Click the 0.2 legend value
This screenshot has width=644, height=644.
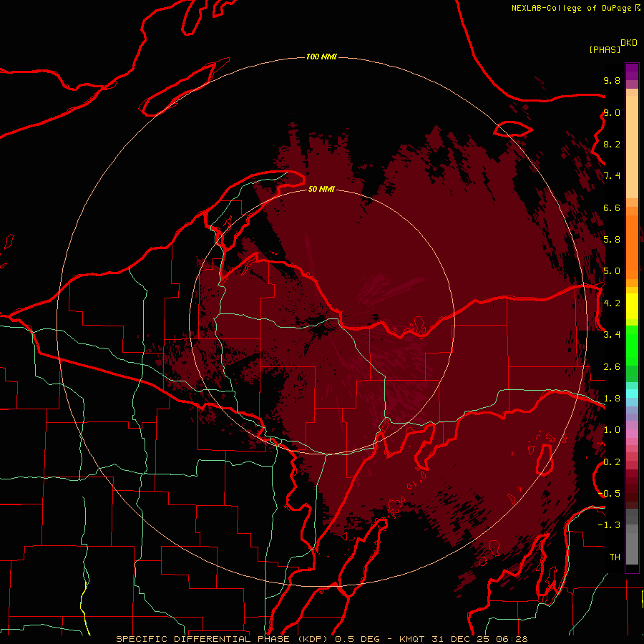point(612,462)
